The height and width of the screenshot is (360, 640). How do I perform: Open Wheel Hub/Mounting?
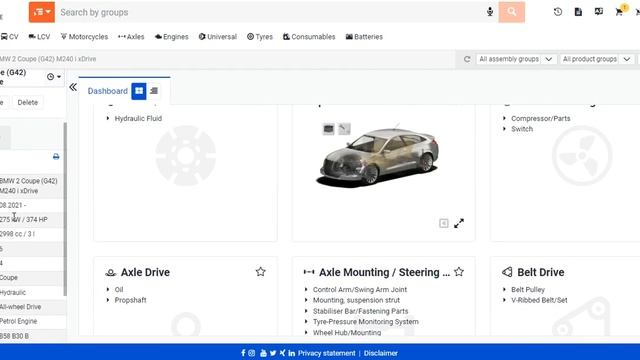click(347, 332)
